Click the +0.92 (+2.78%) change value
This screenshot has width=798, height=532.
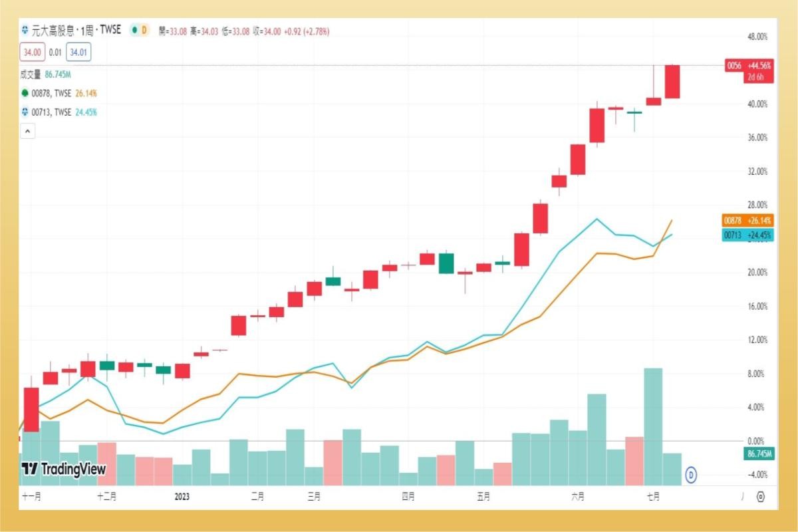pyautogui.click(x=306, y=31)
